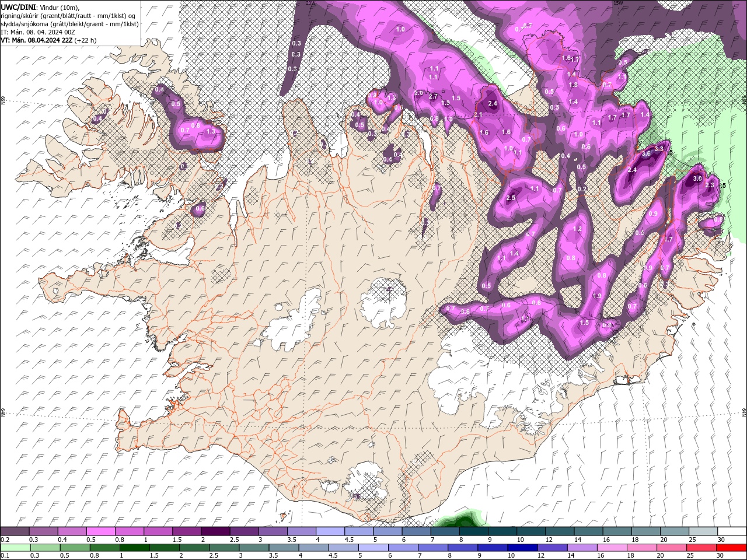
Task: Click the '1.2' snow value on the map
Action: [x=578, y=229]
